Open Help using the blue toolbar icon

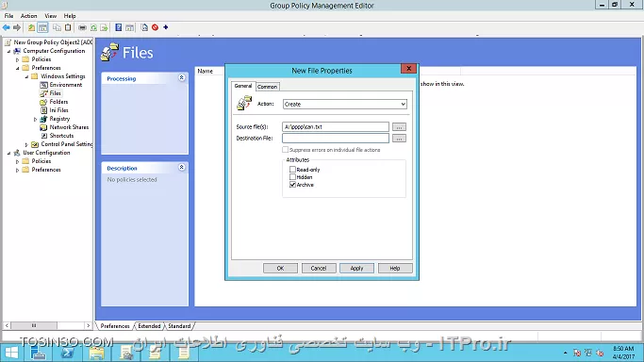click(118, 27)
